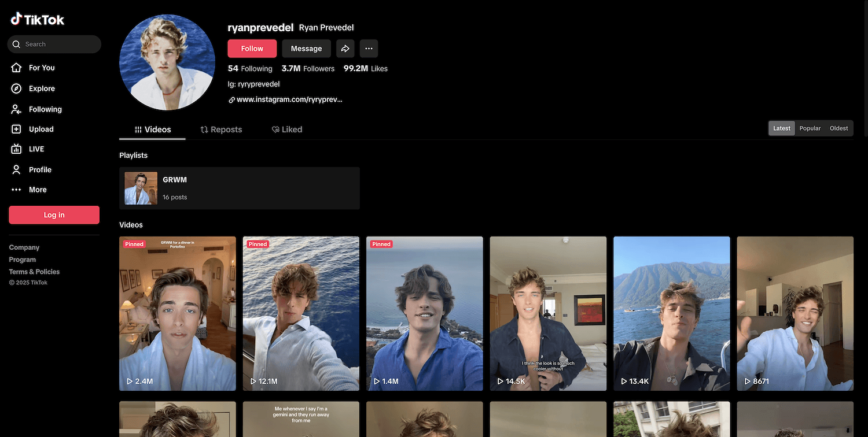
Task: Open the For You home icon
Action: point(16,68)
